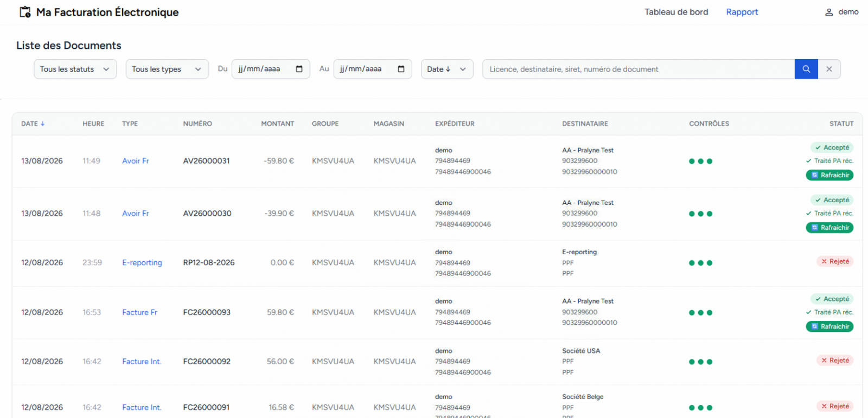Viewport: 868px width, 418px height.
Task: Click the Rejeté badge of FC26000092
Action: (x=835, y=360)
